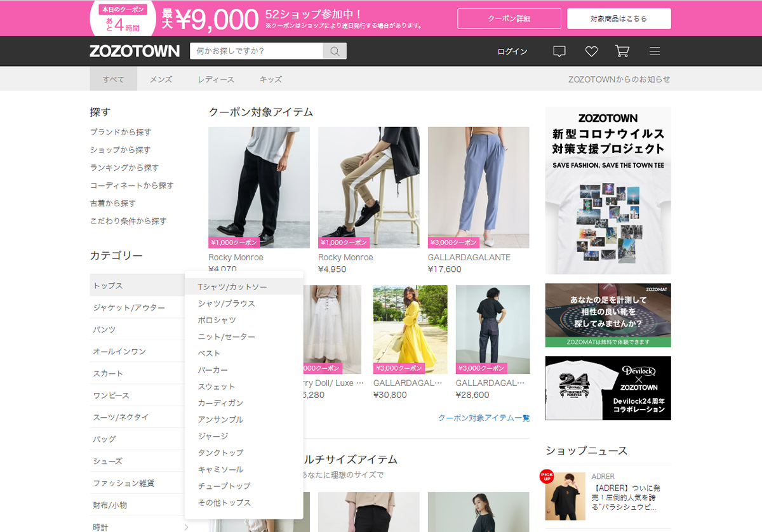Select the シューズ category
This screenshot has width=762, height=532.
pyautogui.click(x=137, y=461)
